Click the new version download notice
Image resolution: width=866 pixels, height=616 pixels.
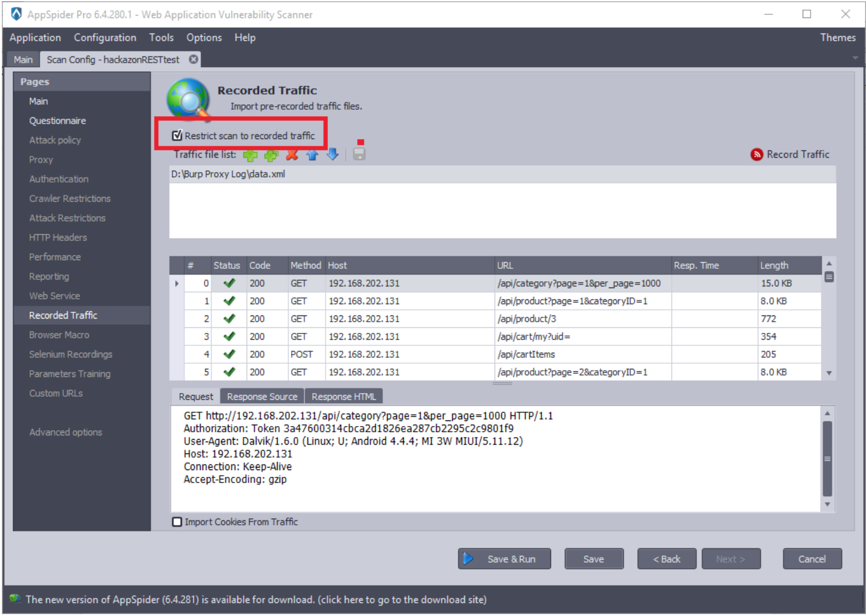click(256, 599)
